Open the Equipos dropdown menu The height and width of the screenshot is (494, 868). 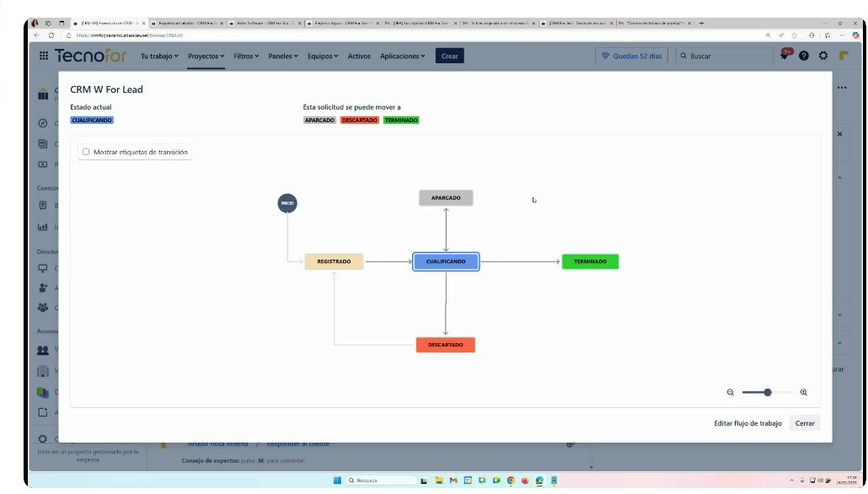323,56
